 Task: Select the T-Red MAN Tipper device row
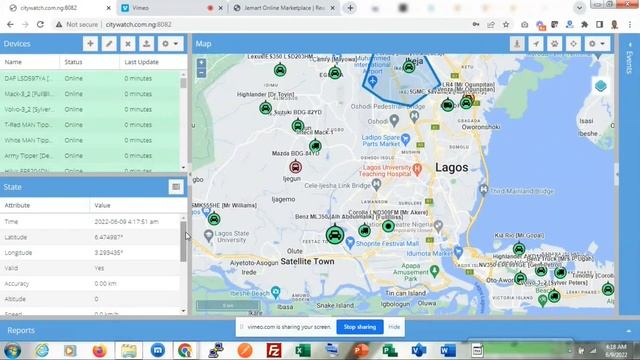click(x=89, y=125)
